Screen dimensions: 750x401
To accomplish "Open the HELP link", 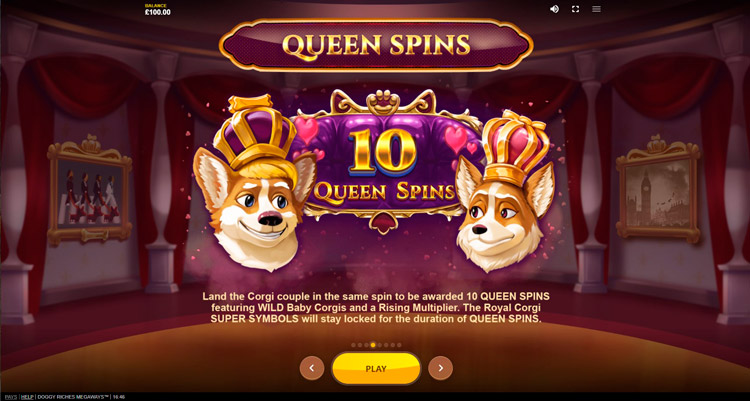I will [x=27, y=397].
